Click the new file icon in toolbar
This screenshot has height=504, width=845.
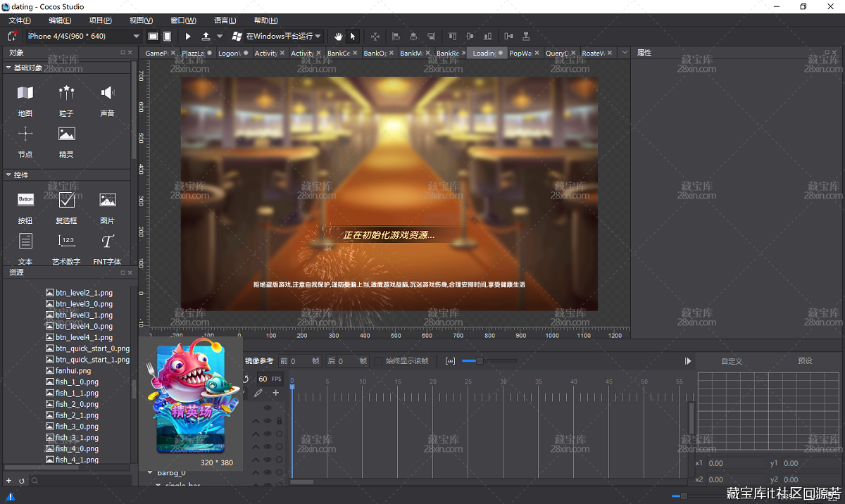coord(13,36)
